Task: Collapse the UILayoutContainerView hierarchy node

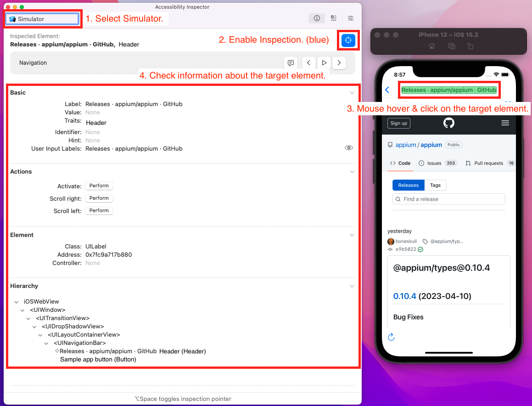Action: 40,335
